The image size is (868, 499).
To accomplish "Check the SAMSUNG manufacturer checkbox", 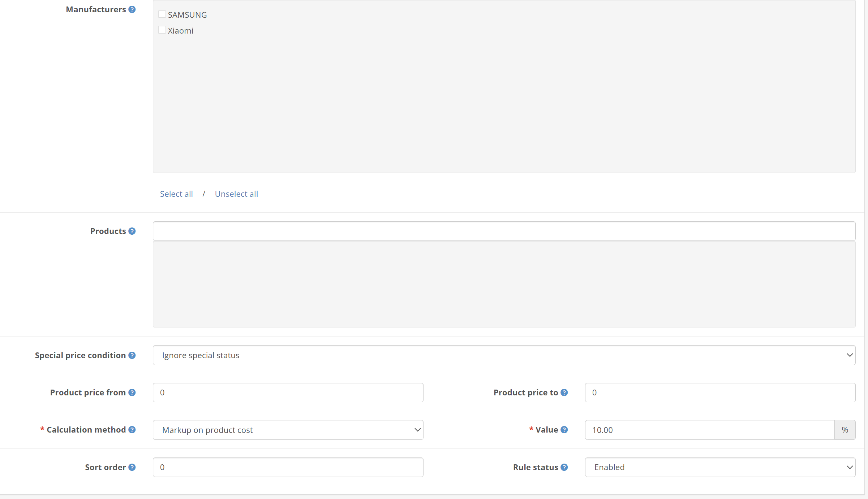I will [162, 14].
